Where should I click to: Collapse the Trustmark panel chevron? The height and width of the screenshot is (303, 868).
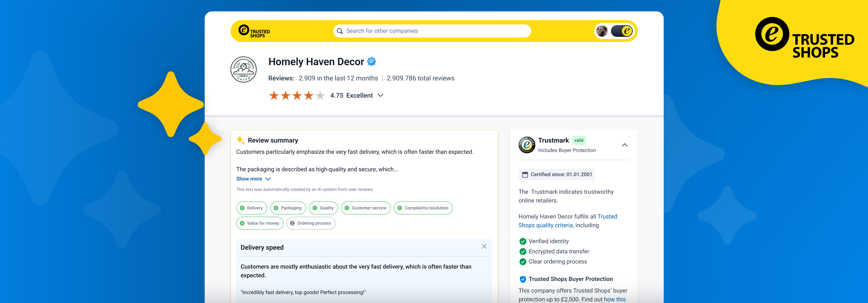pyautogui.click(x=625, y=145)
